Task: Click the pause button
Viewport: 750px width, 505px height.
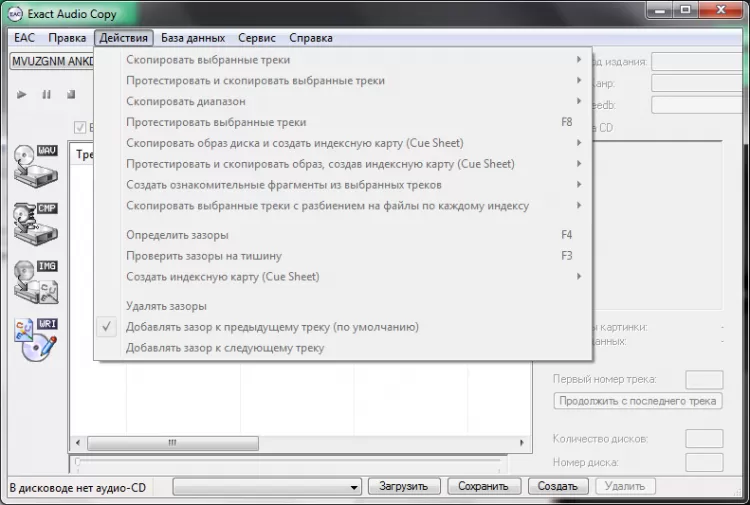Action: point(46,95)
